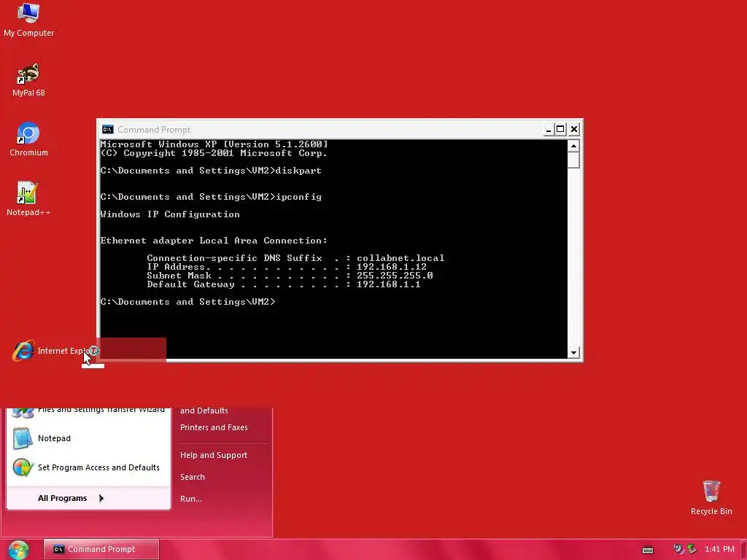Minimize the Command Prompt window
747x560 pixels.
[549, 130]
